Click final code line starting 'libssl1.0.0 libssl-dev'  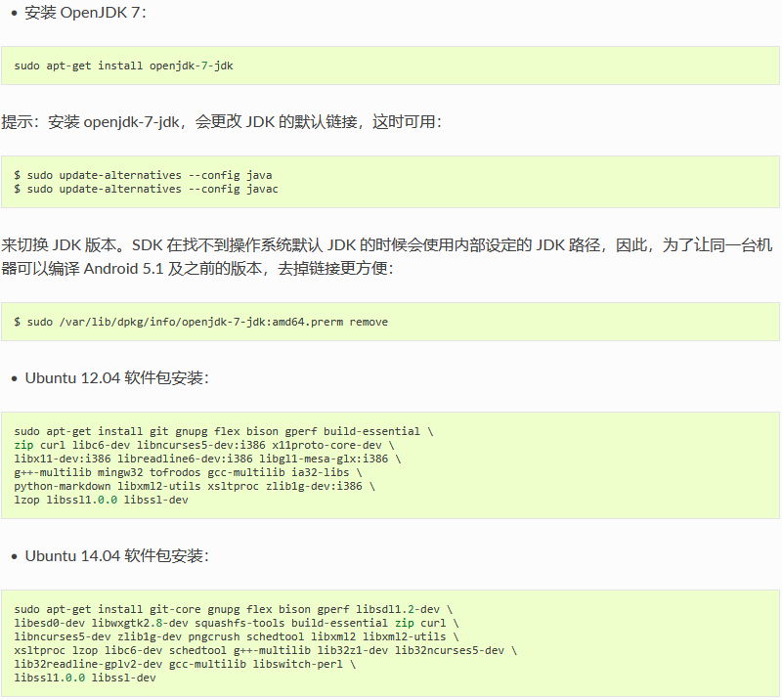click(85, 678)
